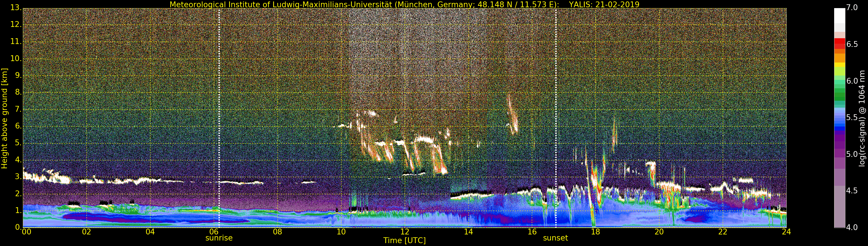The width and height of the screenshot is (868, 246).
Task: Click the 7 km tick on the height axis
Action: tap(18, 109)
